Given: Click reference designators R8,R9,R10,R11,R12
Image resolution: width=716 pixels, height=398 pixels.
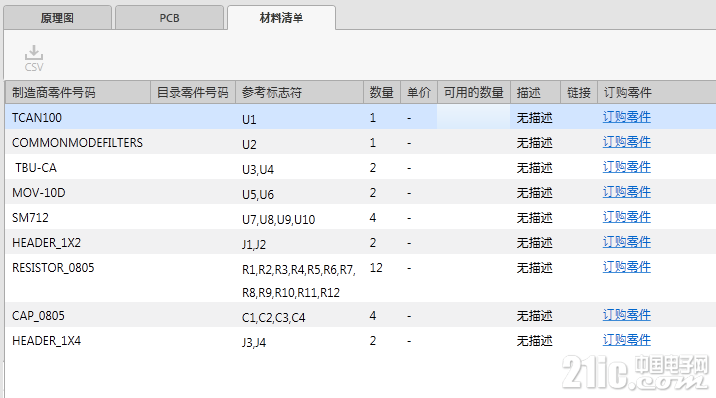Looking at the screenshot, I should pos(291,293).
